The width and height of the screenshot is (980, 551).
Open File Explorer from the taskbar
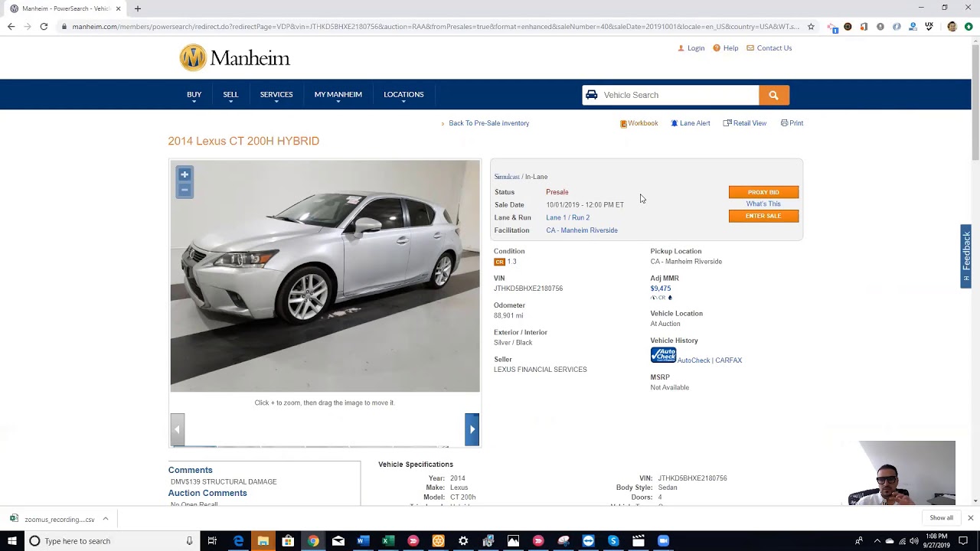263,541
